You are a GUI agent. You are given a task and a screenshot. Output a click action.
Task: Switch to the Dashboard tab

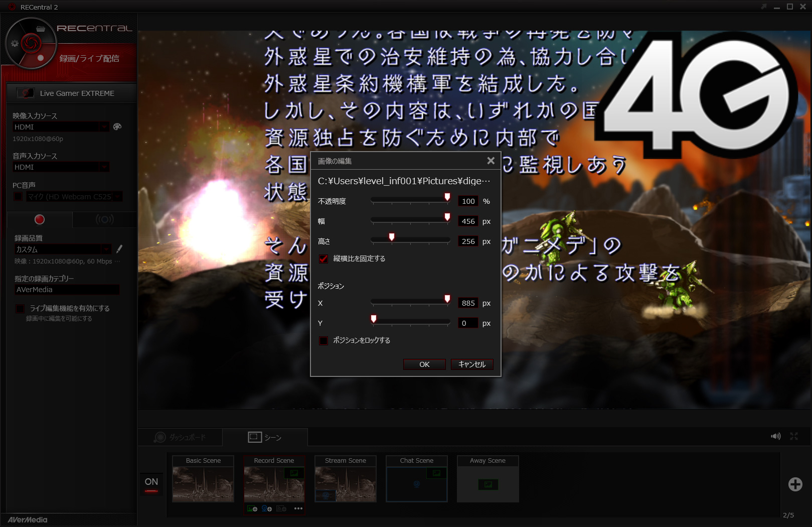click(181, 437)
